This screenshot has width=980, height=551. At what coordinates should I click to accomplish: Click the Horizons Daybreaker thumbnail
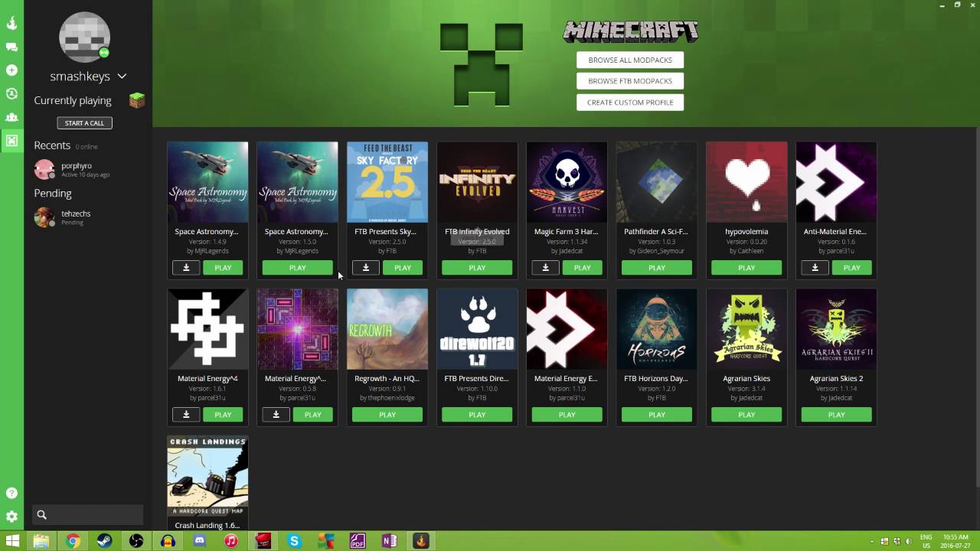point(657,329)
